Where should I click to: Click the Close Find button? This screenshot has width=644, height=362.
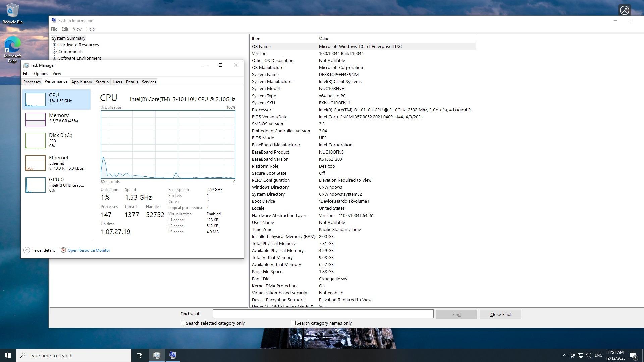pos(500,314)
